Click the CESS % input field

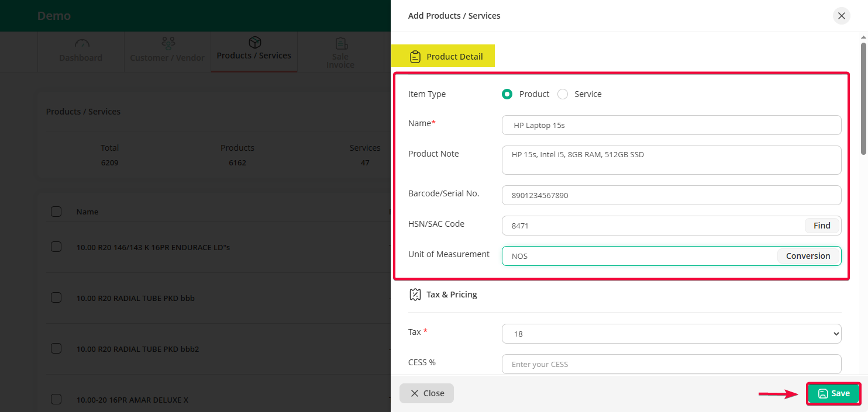671,364
